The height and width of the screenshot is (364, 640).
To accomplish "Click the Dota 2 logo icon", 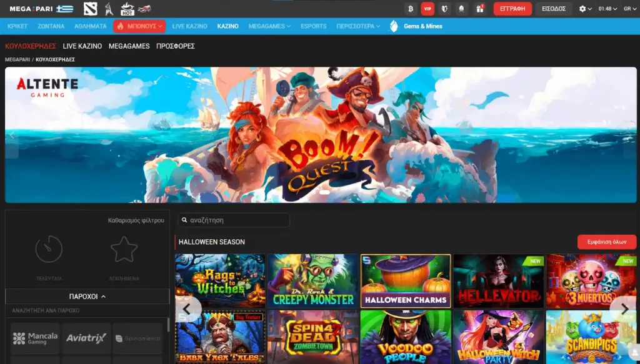I will (91, 9).
